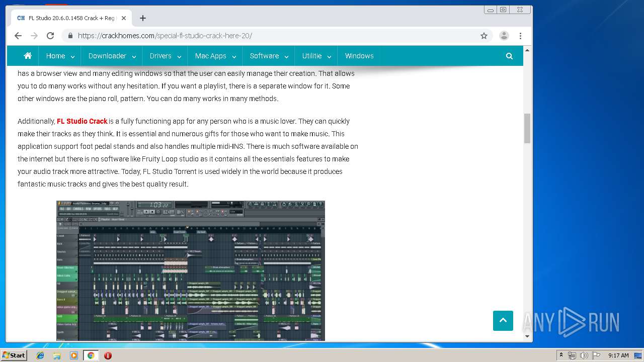Screen dimensions: 644x362
Task: Show hidden tray icons arrow
Action: pos(561,355)
